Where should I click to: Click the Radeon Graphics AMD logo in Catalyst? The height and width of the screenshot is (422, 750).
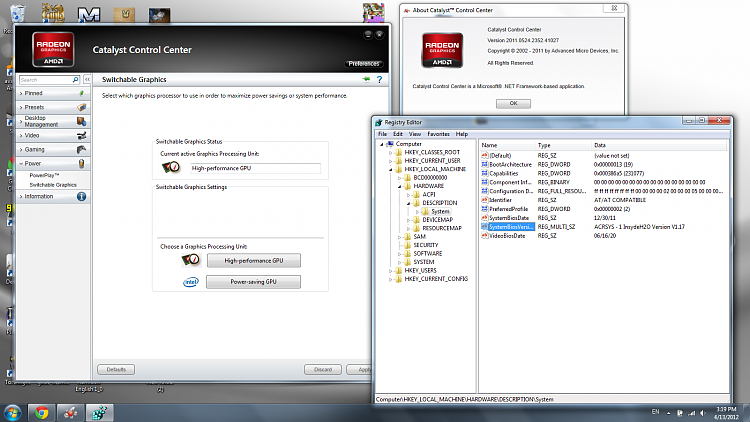(x=53, y=49)
